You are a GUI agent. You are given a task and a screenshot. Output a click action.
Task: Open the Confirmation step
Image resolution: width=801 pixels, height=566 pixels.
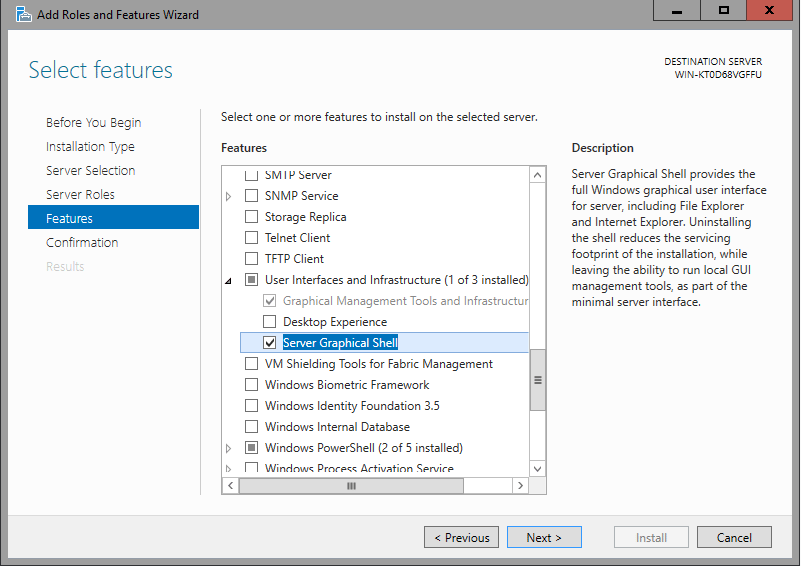(x=82, y=243)
